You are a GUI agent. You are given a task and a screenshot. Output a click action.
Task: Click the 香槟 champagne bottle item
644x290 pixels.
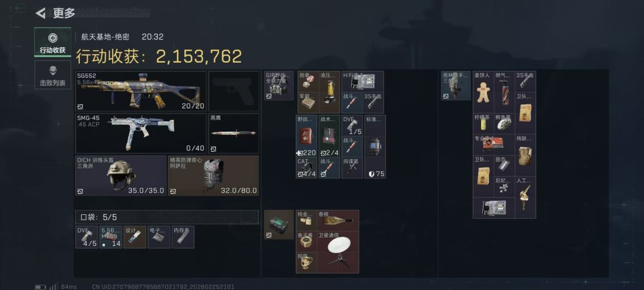(x=338, y=221)
